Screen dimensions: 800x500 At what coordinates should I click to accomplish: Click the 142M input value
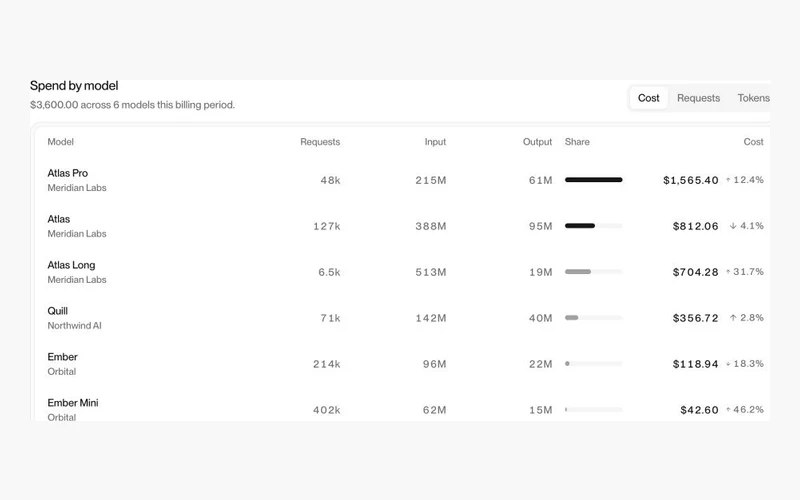coord(431,318)
